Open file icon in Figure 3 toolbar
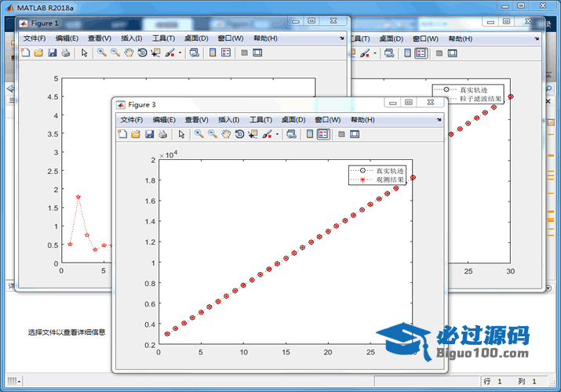This screenshot has width=561, height=392. pyautogui.click(x=136, y=134)
